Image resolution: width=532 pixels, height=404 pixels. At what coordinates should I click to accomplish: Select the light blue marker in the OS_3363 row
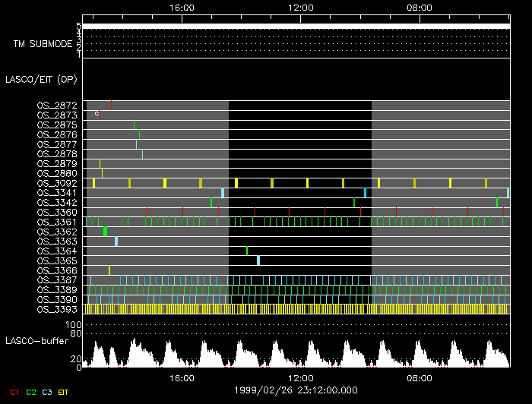[x=116, y=241]
